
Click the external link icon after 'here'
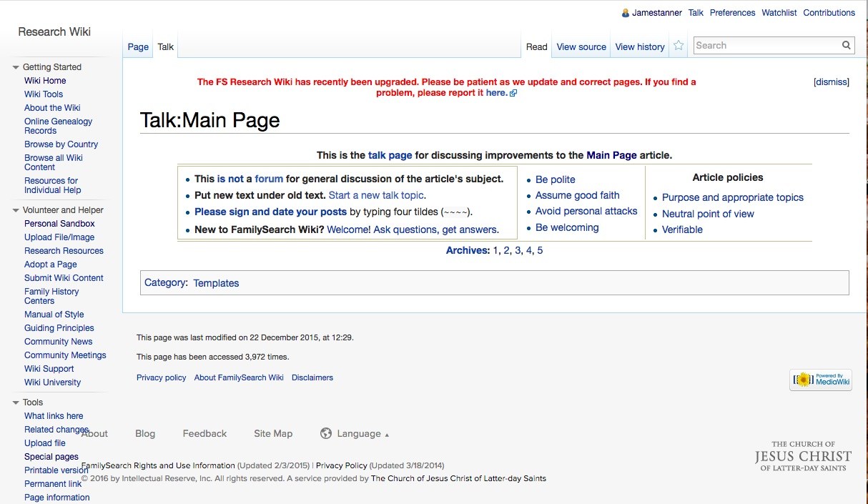pos(513,93)
